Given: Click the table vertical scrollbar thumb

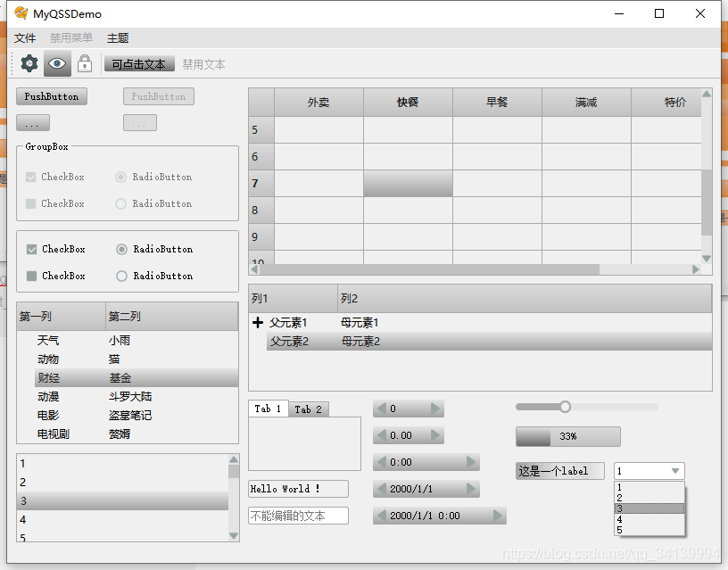Looking at the screenshot, I should 707,202.
